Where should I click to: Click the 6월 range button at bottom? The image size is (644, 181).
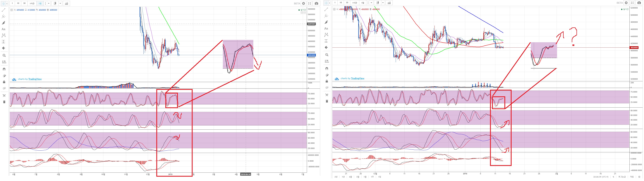350,177
